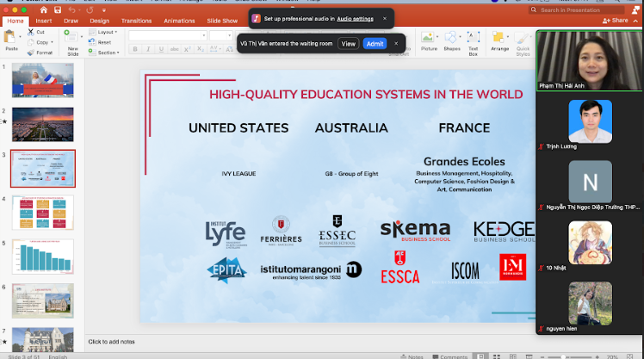Open the Shapes gallery icon
This screenshot has width=644, height=359.
[451, 40]
